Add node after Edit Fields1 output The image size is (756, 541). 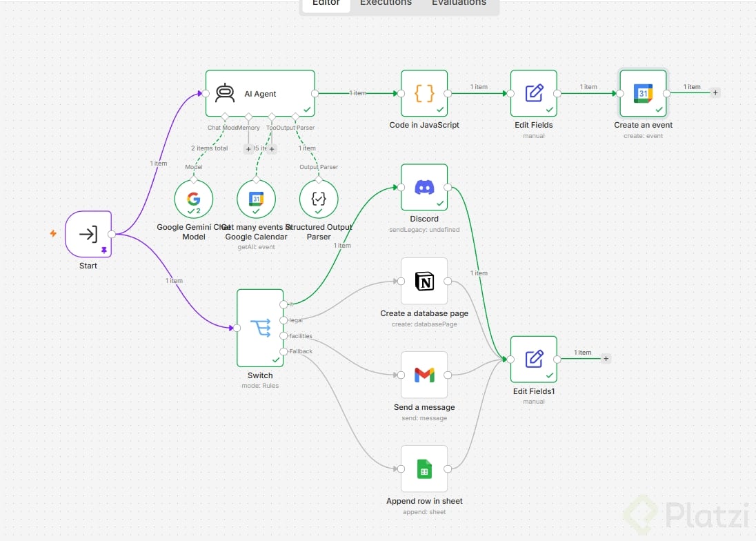coord(606,358)
